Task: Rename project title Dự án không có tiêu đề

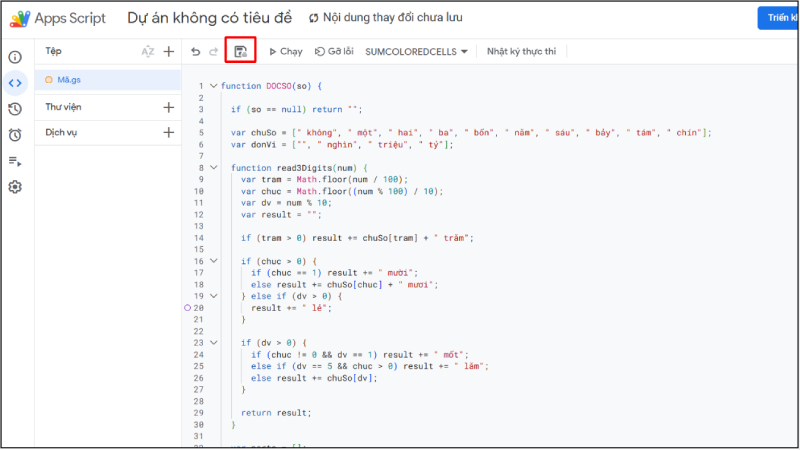Action: [x=209, y=18]
